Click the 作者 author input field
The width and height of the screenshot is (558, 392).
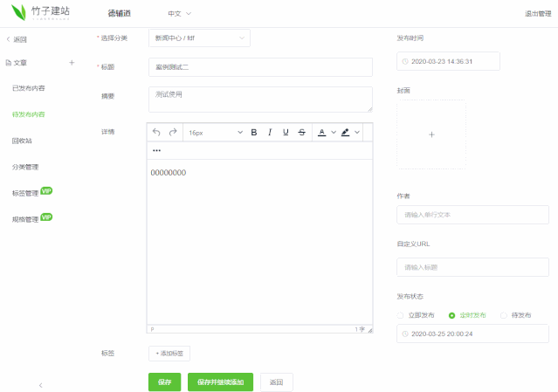tap(472, 215)
